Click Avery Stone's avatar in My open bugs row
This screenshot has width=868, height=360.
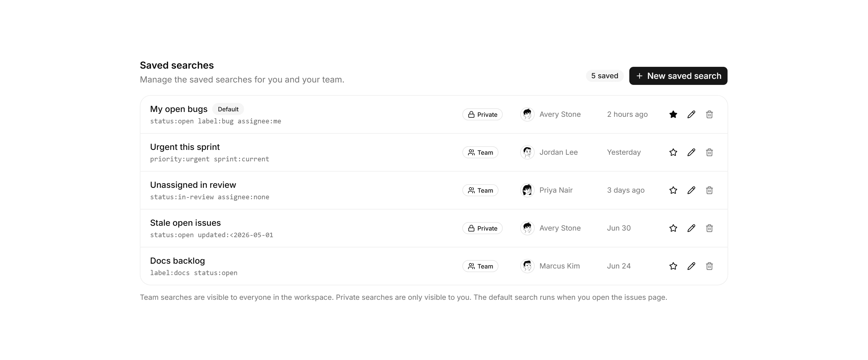[527, 114]
